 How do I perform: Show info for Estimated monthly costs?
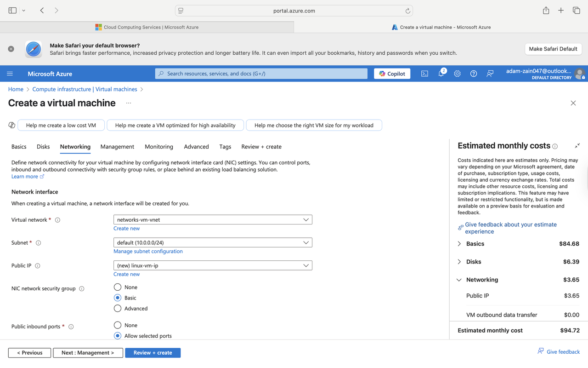pyautogui.click(x=555, y=146)
